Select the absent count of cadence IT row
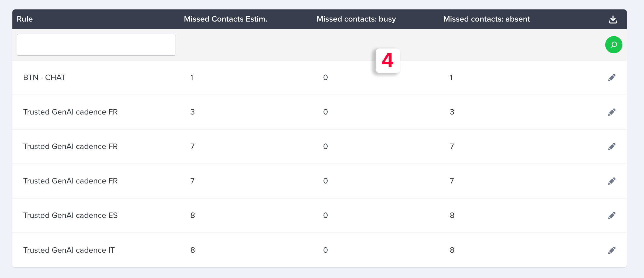This screenshot has width=644, height=278. tap(452, 250)
